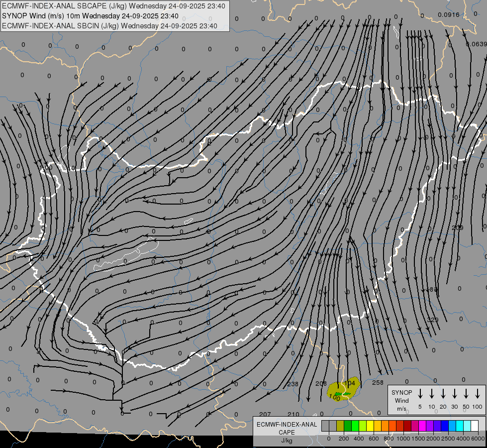Click the 329 value on map
This screenshot has height=448, width=487.
433,320
